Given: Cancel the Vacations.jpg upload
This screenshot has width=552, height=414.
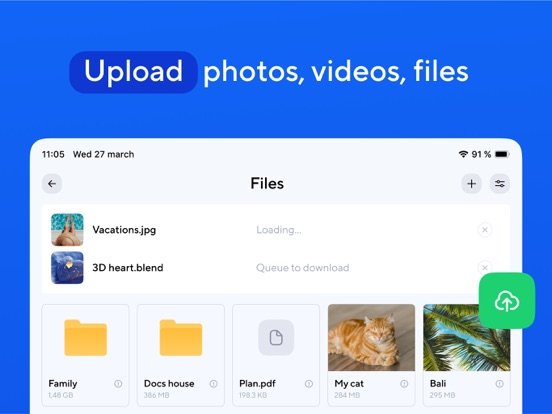Looking at the screenshot, I should tap(485, 230).
